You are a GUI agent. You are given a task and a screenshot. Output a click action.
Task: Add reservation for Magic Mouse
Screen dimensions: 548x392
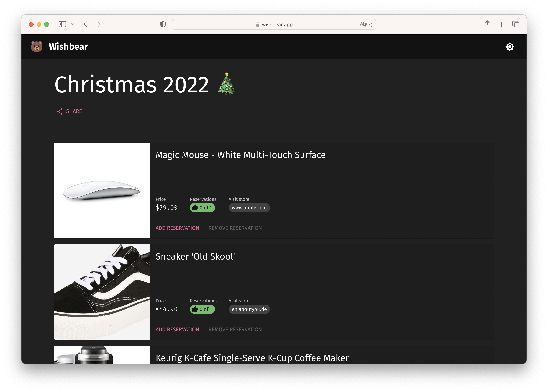click(177, 228)
